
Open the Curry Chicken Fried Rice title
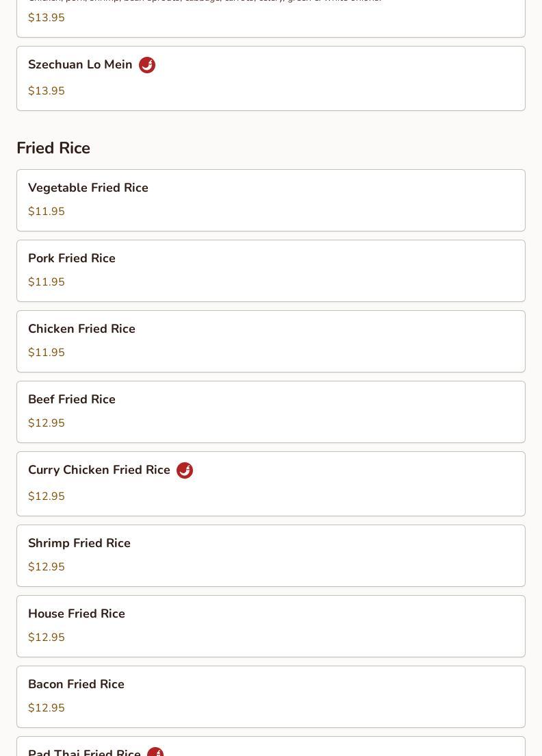[x=99, y=470]
